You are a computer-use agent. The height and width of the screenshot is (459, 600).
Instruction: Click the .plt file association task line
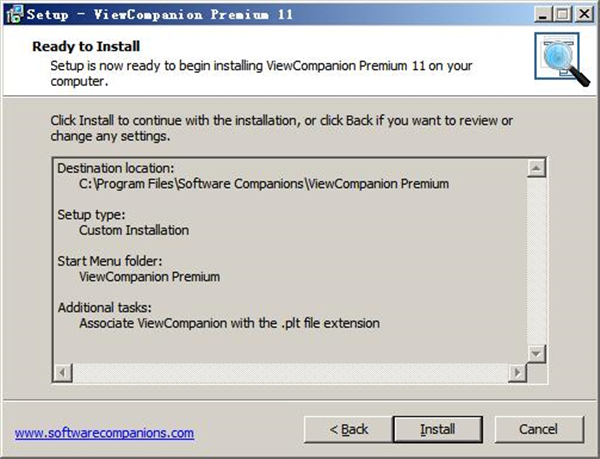coord(229,323)
